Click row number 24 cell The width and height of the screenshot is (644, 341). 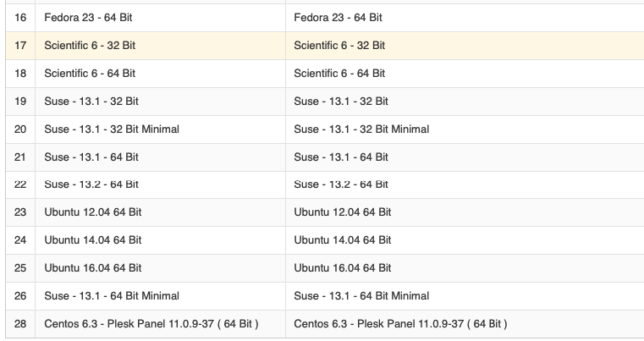pyautogui.click(x=20, y=239)
